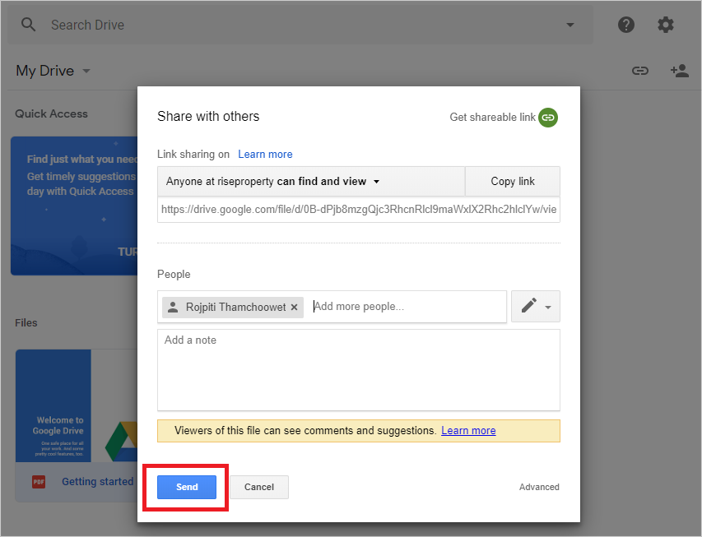Viewport: 702px width, 537px height.
Task: Click the Add a note text area
Action: (358, 369)
